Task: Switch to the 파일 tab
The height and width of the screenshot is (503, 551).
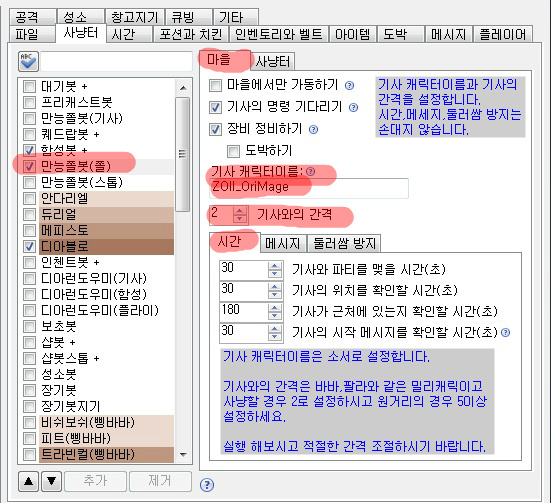Action: pyautogui.click(x=32, y=34)
